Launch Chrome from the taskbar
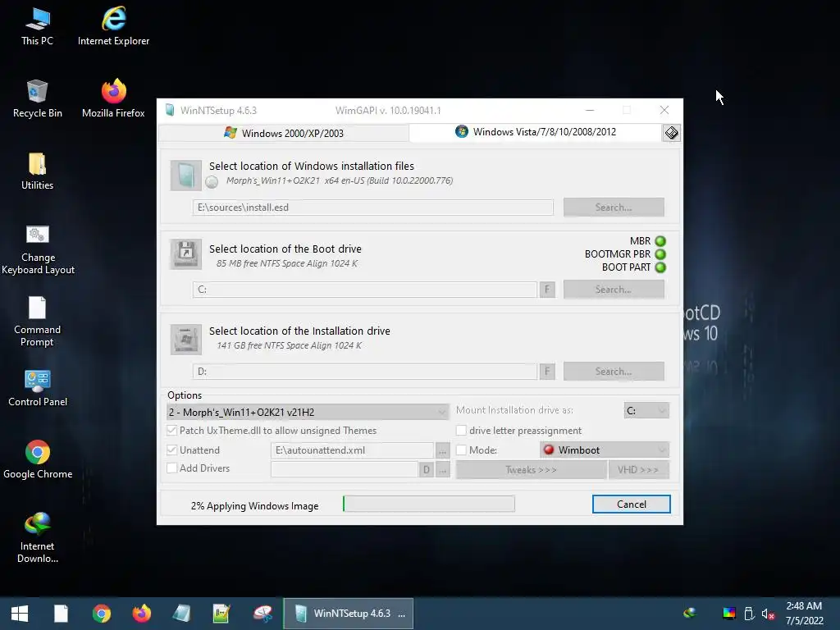 [x=101, y=614]
